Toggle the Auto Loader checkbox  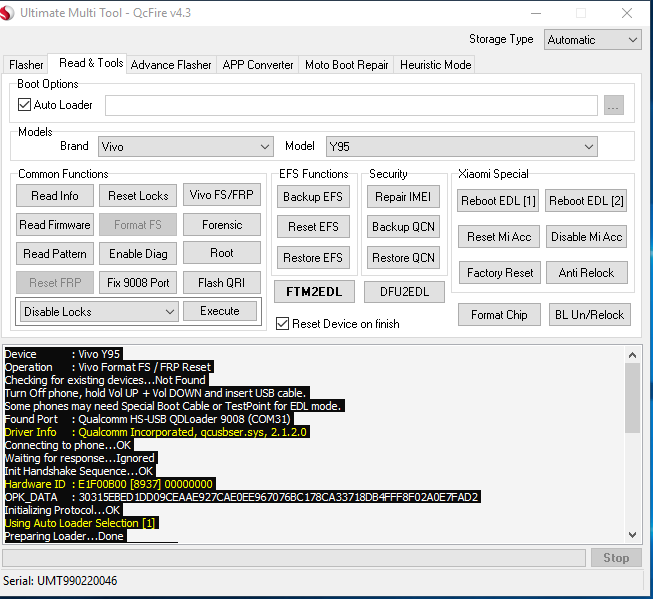tap(24, 105)
